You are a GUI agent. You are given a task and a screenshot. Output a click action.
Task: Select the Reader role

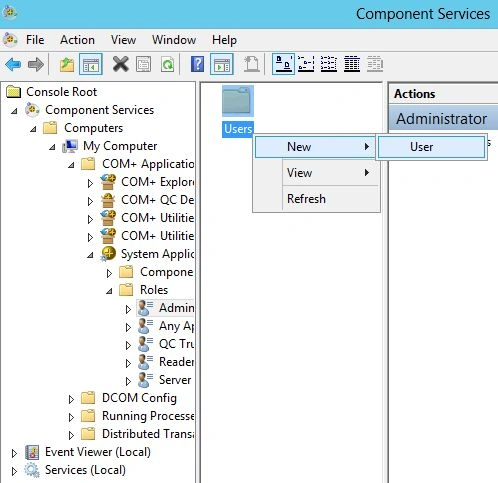[176, 362]
